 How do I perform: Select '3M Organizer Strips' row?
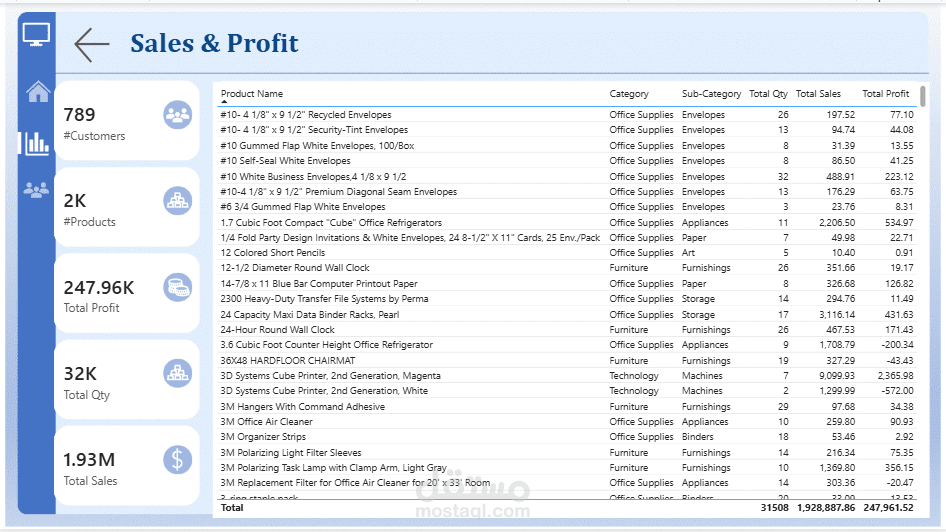567,437
